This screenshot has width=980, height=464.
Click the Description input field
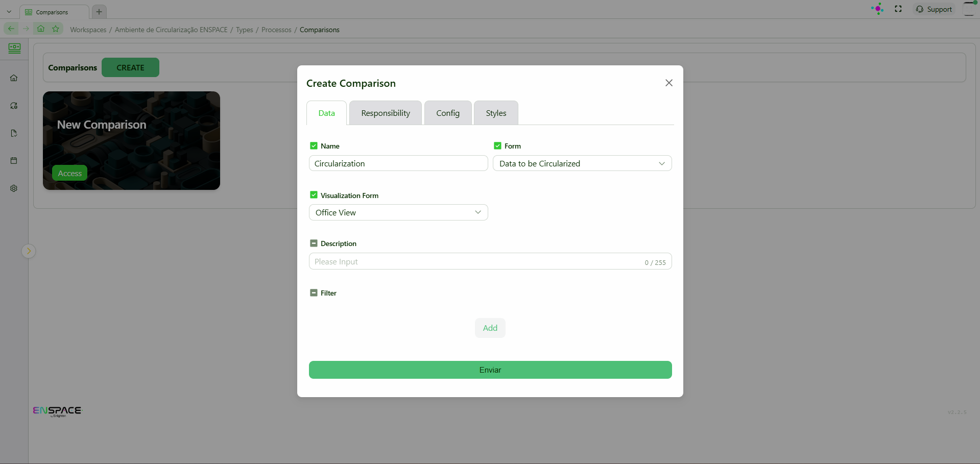click(x=490, y=261)
